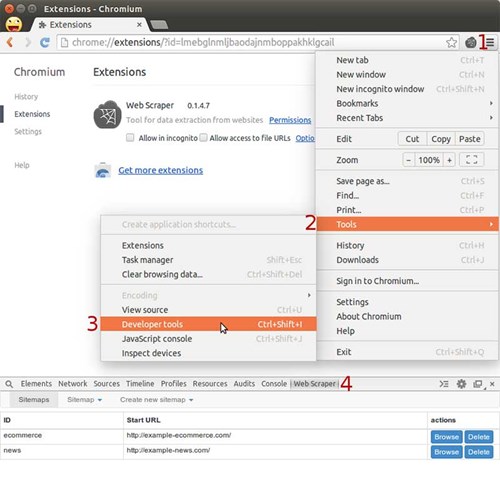Toggle DevTools dock-side icon
The height and width of the screenshot is (479, 500).
(478, 384)
